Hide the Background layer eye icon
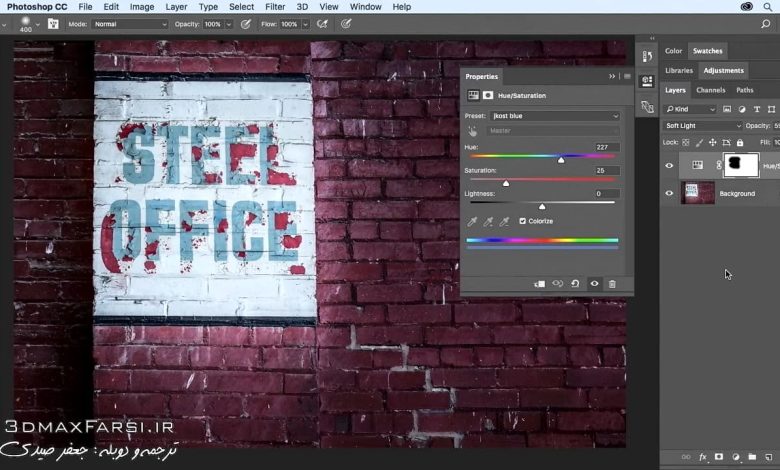The image size is (780, 470). (x=669, y=193)
